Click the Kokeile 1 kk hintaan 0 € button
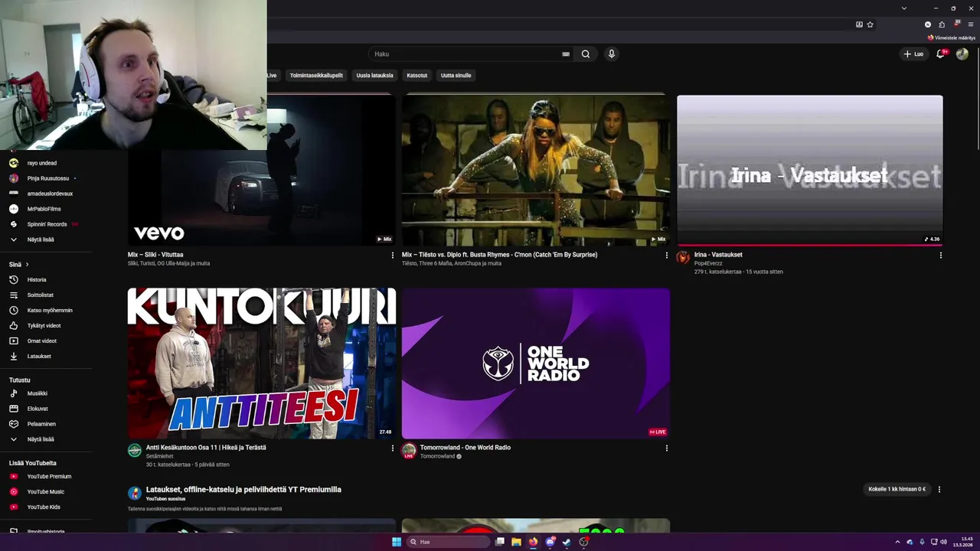Screen dimensions: 980x551 coord(897,489)
